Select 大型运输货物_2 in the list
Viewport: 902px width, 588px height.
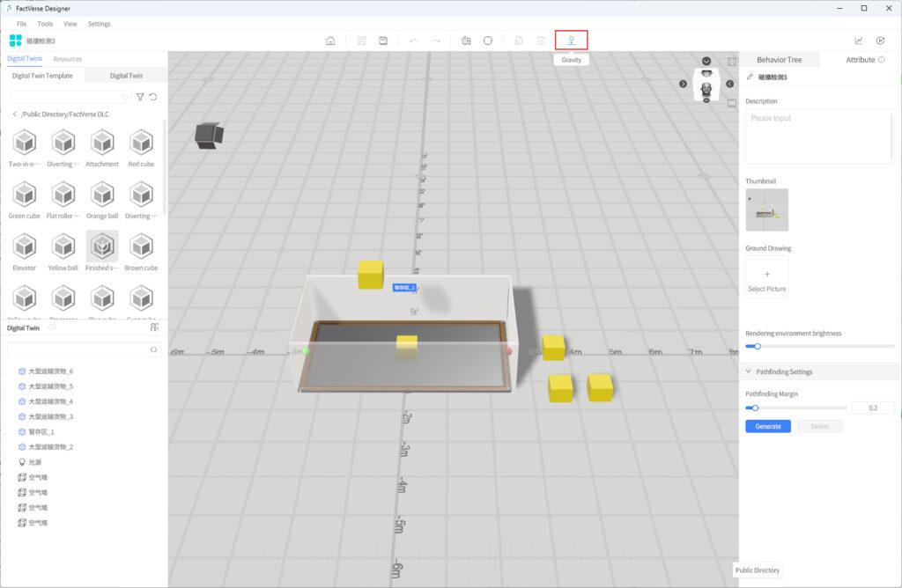(x=50, y=447)
